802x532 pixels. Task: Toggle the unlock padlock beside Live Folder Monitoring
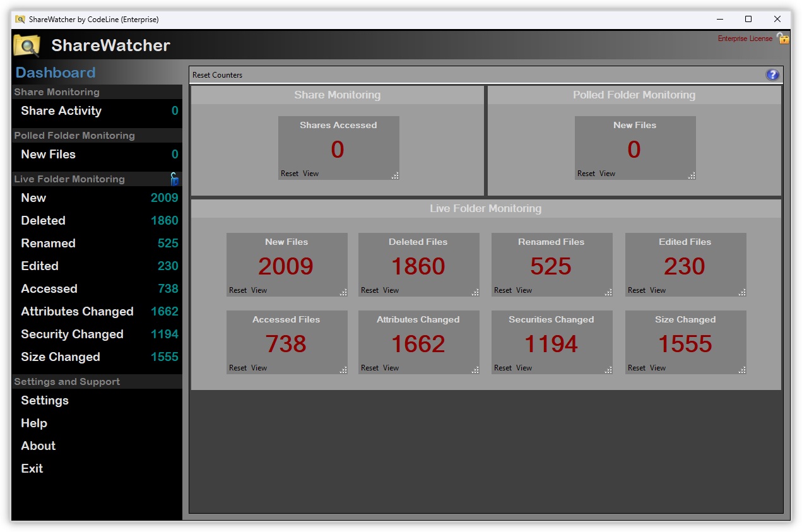(x=174, y=179)
